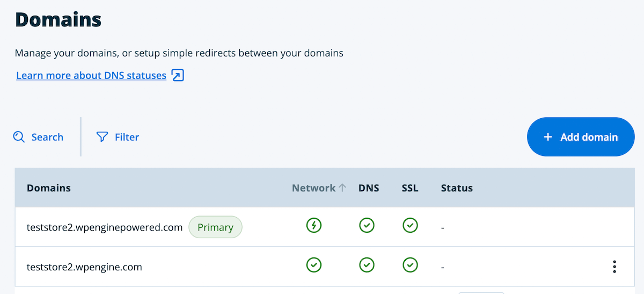Click the Search magnifier icon
Viewport: 644px width, 294px height.
[x=19, y=137]
